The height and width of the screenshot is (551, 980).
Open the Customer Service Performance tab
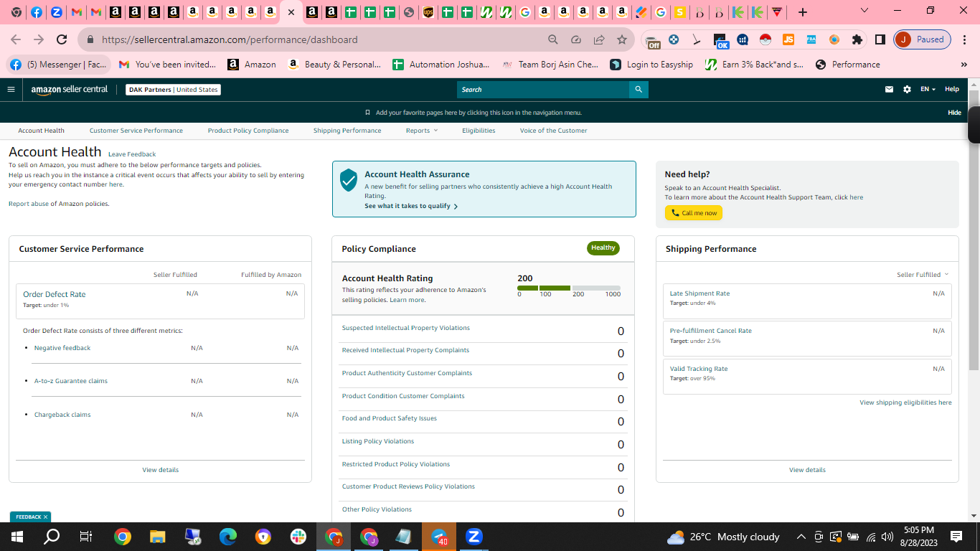pyautogui.click(x=136, y=131)
